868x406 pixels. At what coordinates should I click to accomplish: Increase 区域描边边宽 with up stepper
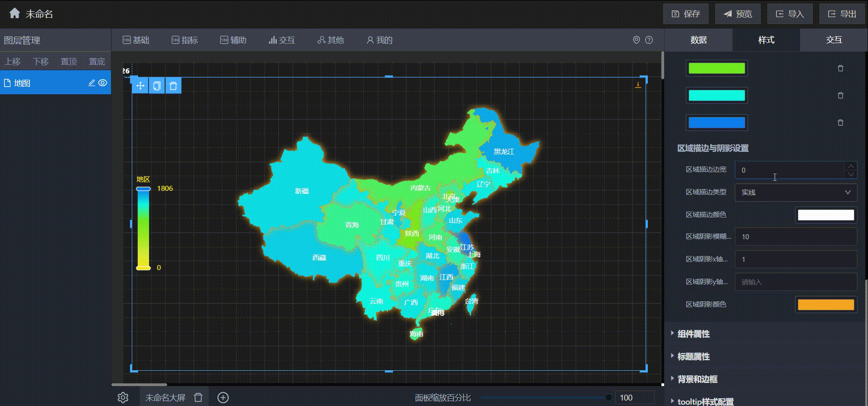click(x=851, y=166)
